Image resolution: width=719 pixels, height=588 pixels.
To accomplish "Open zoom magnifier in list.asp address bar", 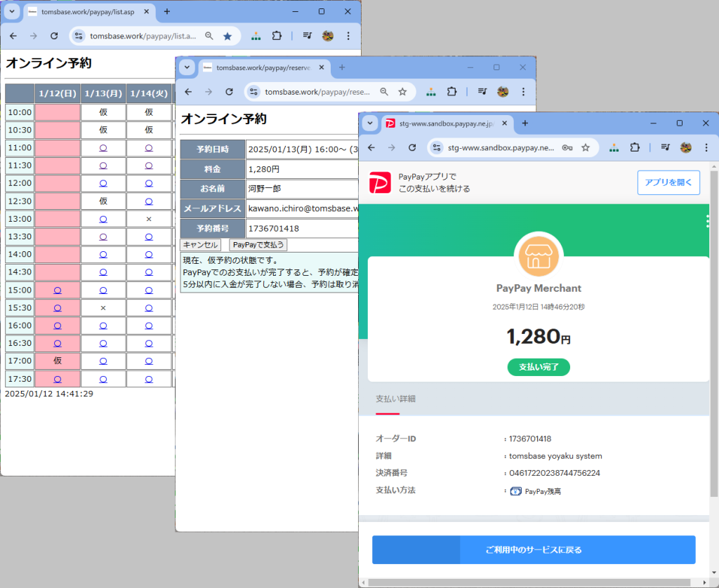I will click(x=209, y=36).
